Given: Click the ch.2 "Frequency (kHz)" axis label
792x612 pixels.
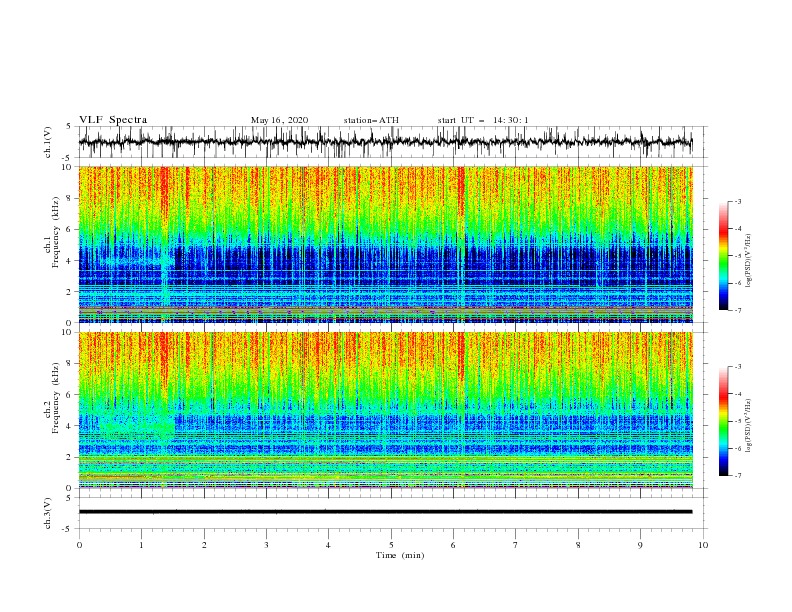Looking at the screenshot, I should [x=56, y=398].
